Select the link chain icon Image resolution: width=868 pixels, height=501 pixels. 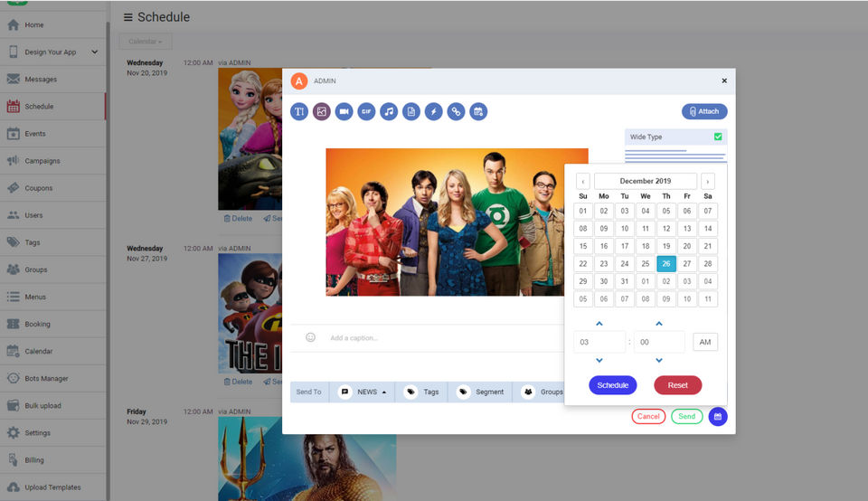tap(456, 111)
